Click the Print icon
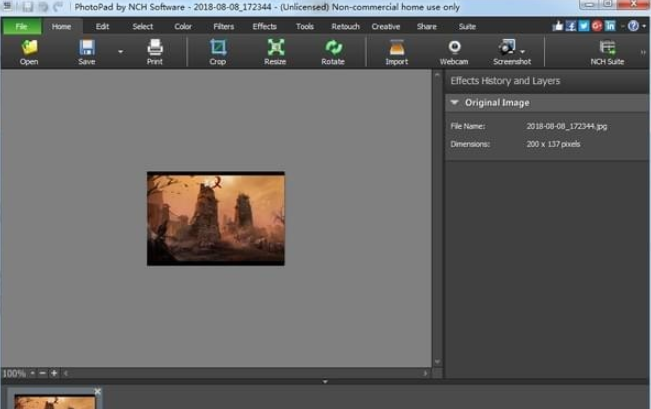The image size is (651, 409). (155, 48)
